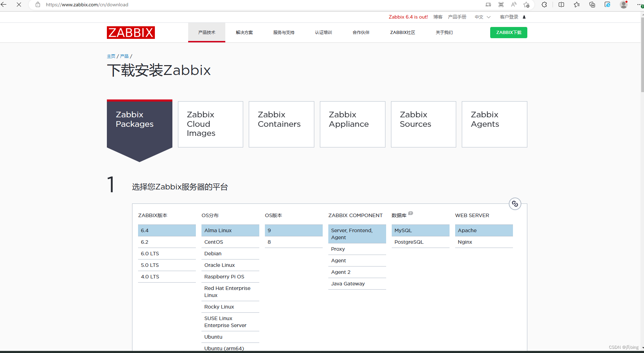Select Zabbix version 6.4
644x353 pixels.
(x=167, y=230)
